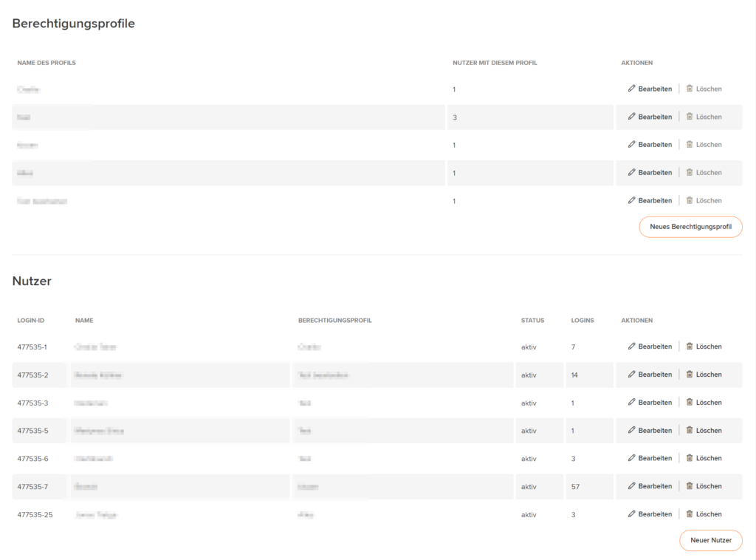This screenshot has width=756, height=560.
Task: Click pencil icon for user 477535-5
Action: tap(632, 430)
